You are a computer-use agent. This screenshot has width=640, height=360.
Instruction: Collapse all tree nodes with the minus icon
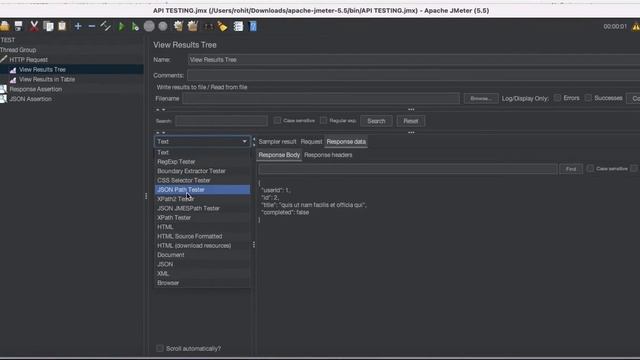(x=92, y=26)
